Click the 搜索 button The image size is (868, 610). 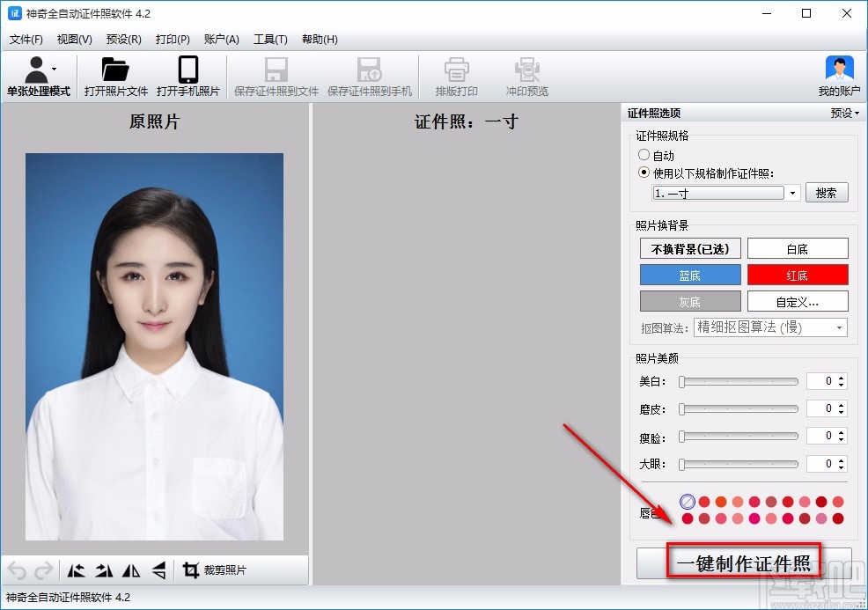826,194
